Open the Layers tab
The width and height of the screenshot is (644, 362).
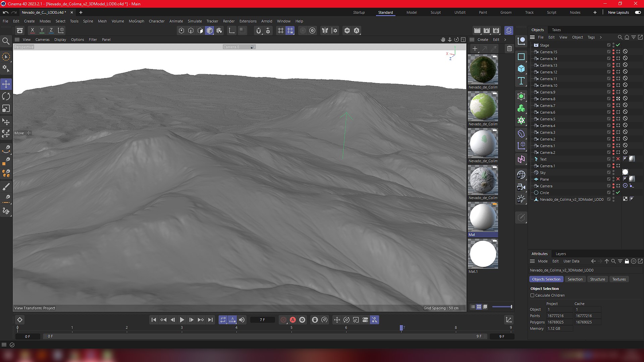coord(561,254)
